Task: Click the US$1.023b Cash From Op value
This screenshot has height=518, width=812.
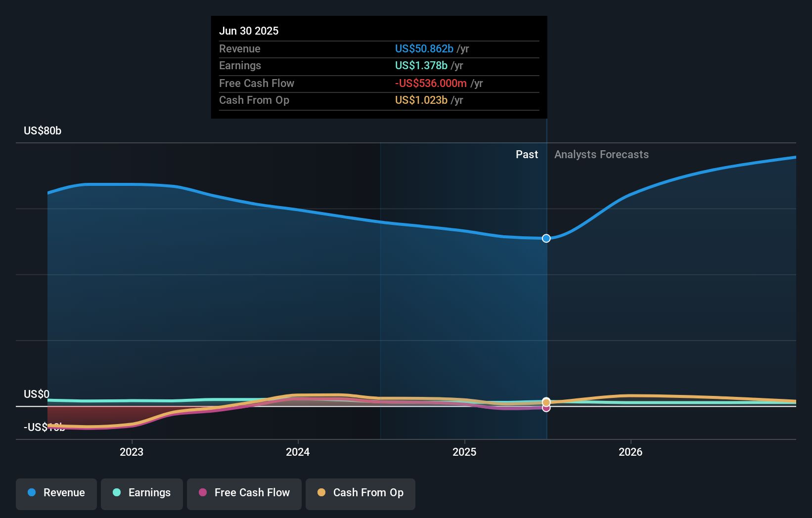Action: tap(421, 100)
